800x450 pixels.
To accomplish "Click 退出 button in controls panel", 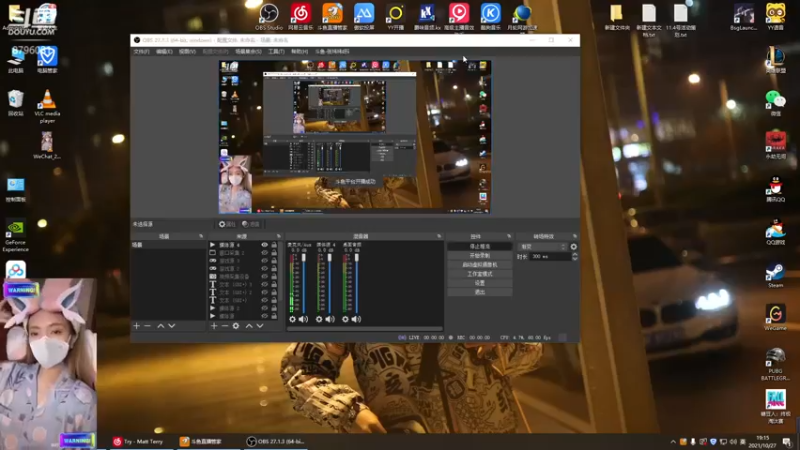I will click(x=480, y=292).
